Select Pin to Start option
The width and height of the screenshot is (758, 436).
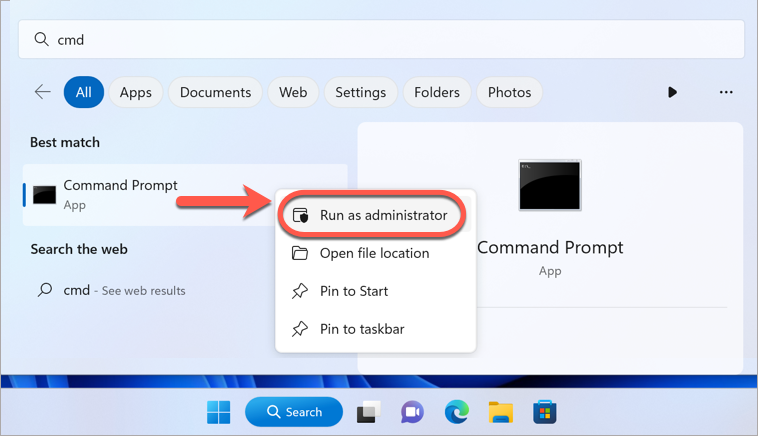click(x=375, y=291)
